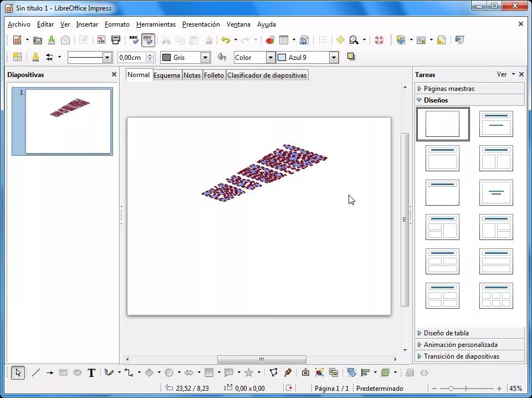
Task: Switch to the Notas tab
Action: (192, 75)
